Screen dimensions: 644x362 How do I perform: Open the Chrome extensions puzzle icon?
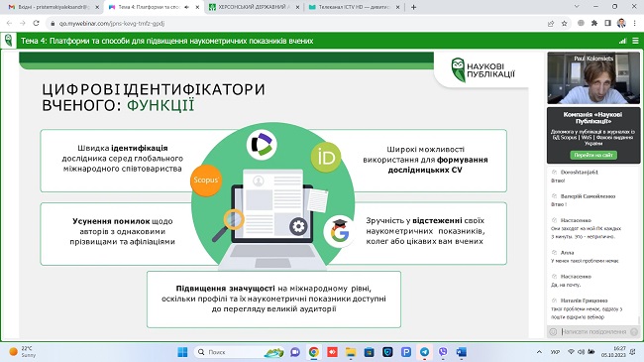tap(594, 24)
